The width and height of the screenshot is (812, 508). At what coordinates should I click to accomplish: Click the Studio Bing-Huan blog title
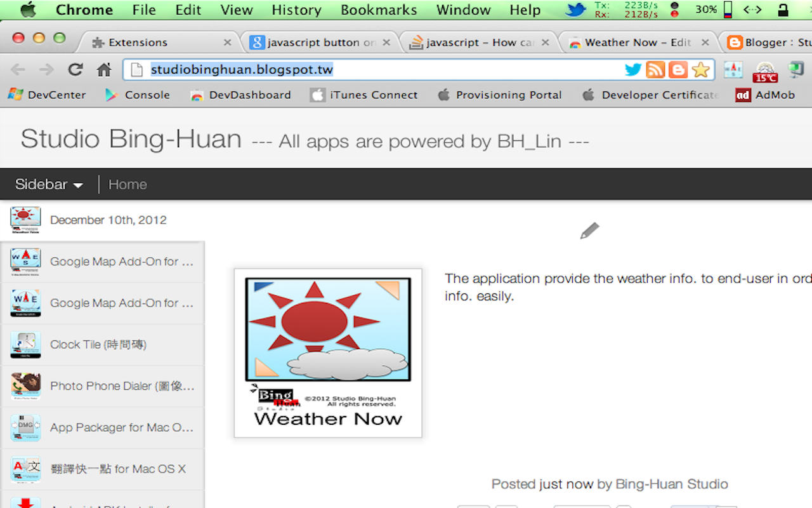pyautogui.click(x=131, y=139)
